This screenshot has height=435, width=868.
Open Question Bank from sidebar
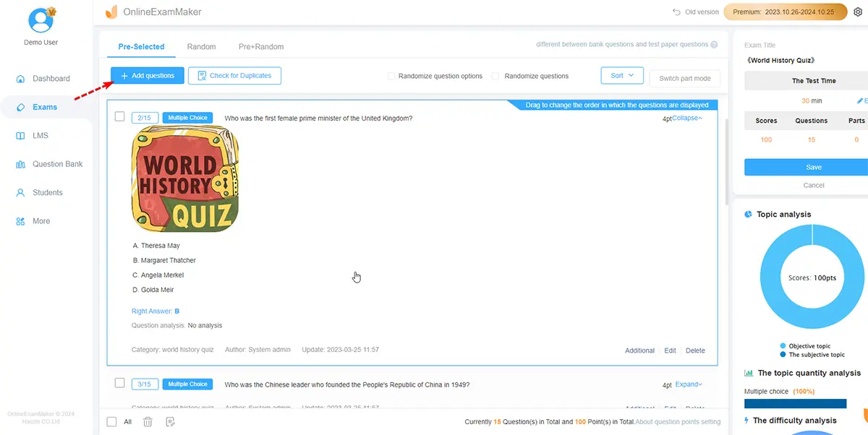point(57,164)
